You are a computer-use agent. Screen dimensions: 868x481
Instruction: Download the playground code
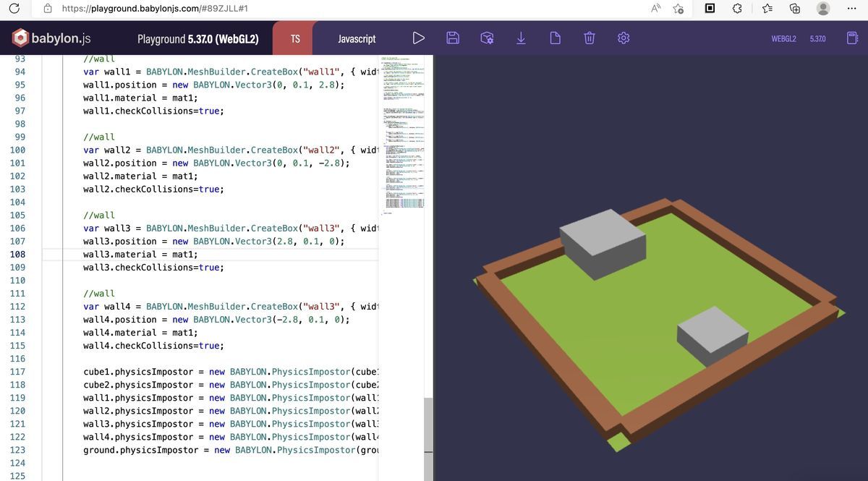[521, 38]
